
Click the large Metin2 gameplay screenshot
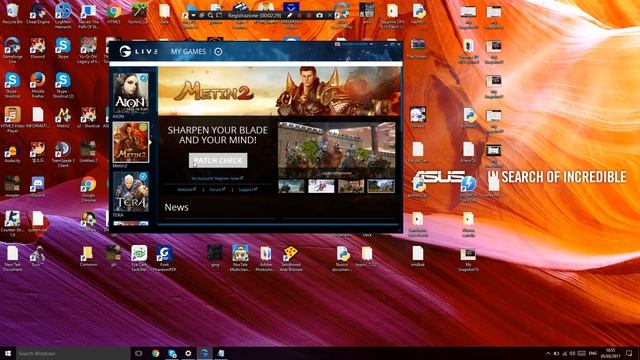tap(337, 149)
